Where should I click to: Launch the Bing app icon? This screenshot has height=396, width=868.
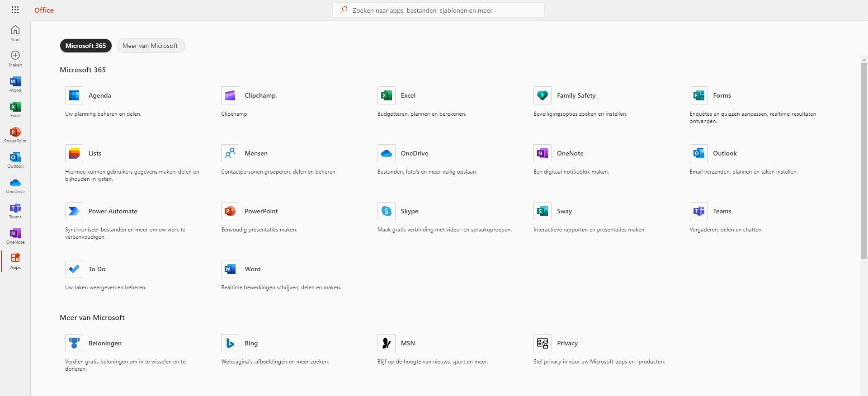click(x=230, y=343)
